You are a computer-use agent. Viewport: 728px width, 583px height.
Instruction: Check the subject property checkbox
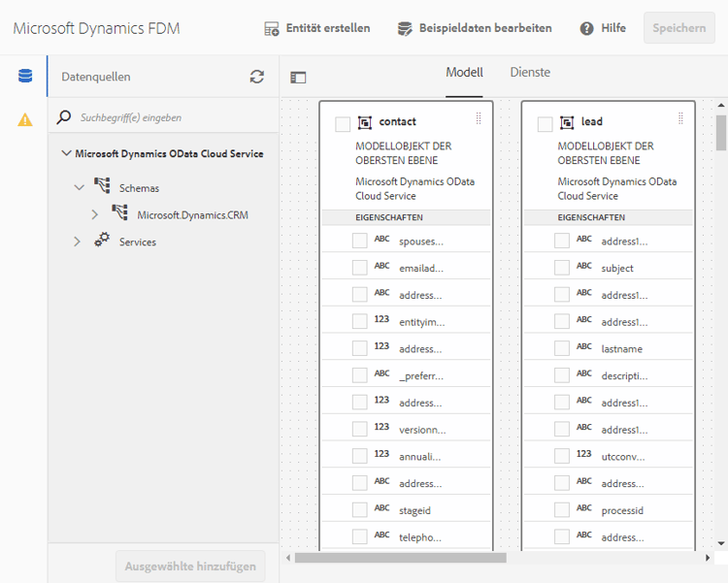click(562, 268)
